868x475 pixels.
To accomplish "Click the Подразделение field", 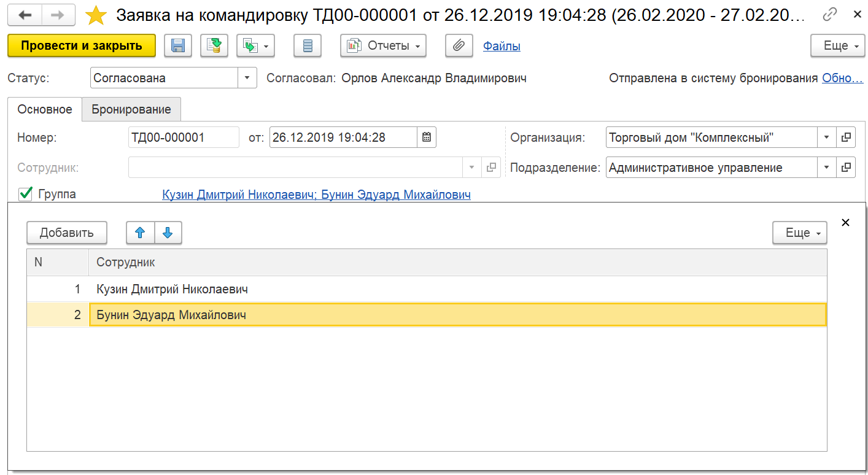I will (711, 168).
